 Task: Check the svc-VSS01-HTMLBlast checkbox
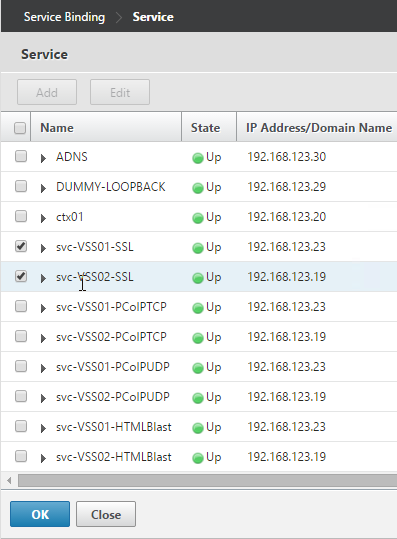pos(21,426)
